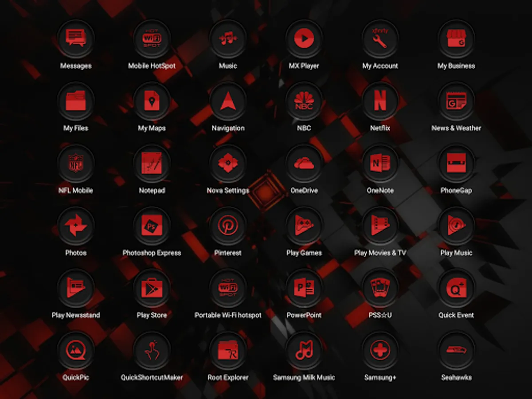Screen dimensions: 532x399
Task: Click the "QuickShortcutMaker" text label
Action: pos(152,378)
